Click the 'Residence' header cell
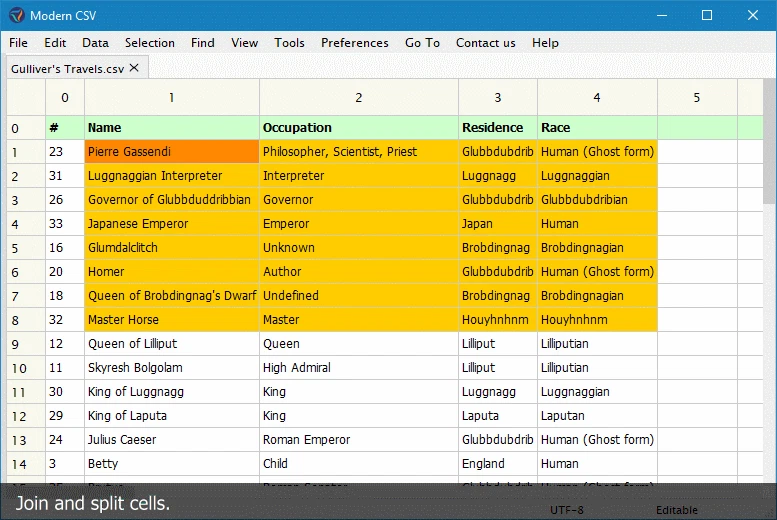Image resolution: width=777 pixels, height=520 pixels. pos(498,128)
